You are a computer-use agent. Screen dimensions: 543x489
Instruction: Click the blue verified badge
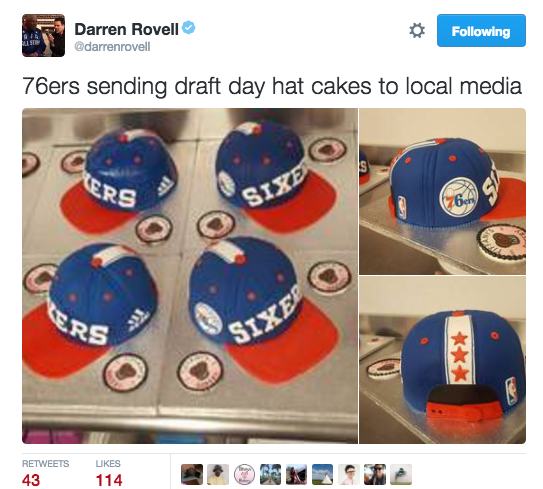coord(189,27)
